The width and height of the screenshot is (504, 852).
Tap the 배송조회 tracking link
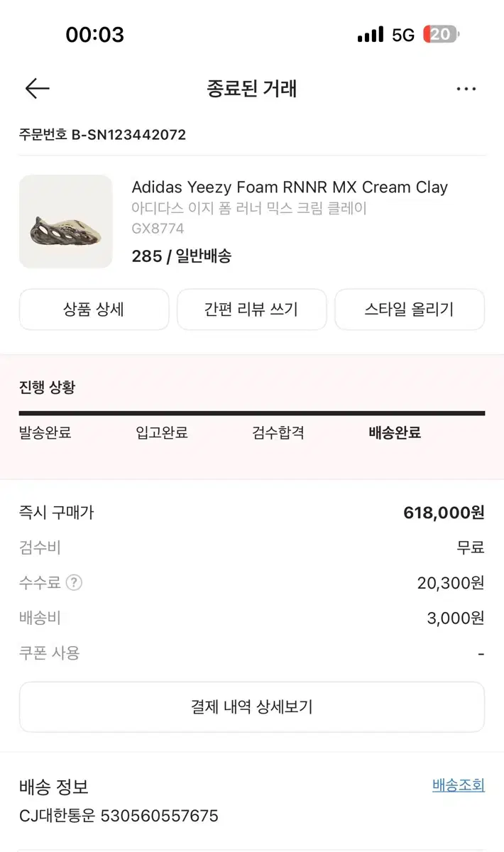pos(459,785)
